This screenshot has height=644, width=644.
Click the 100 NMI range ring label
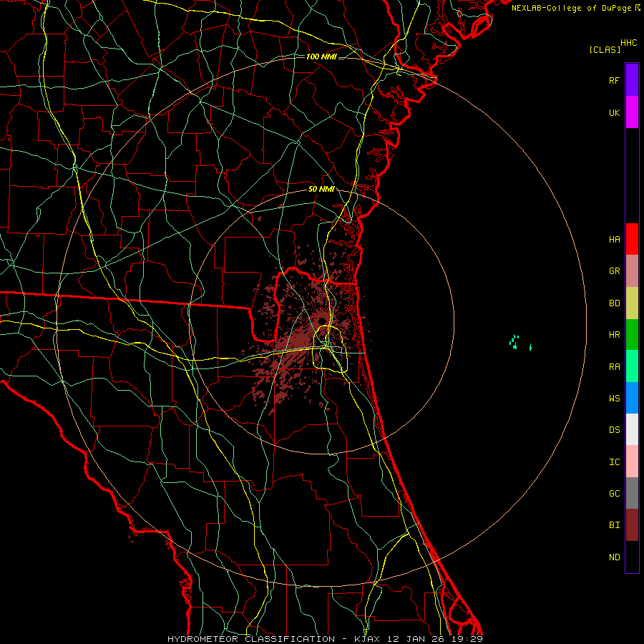(321, 57)
